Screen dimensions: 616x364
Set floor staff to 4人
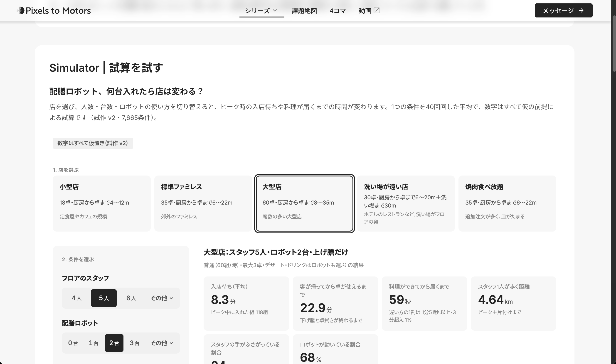76,298
